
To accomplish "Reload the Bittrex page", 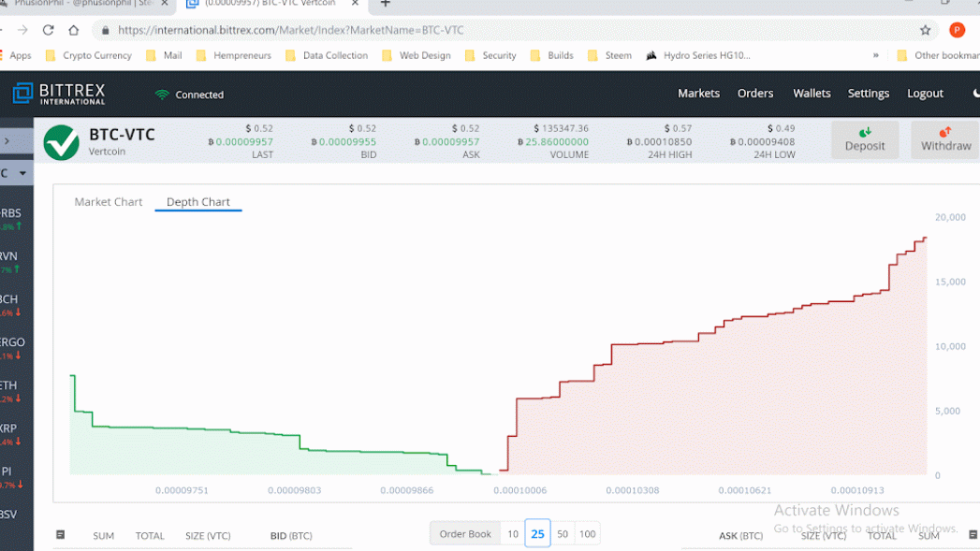I will point(48,30).
